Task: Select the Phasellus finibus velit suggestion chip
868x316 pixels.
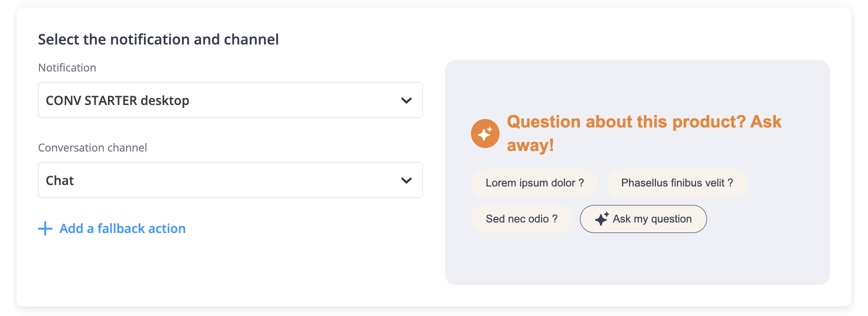Action: [x=677, y=183]
